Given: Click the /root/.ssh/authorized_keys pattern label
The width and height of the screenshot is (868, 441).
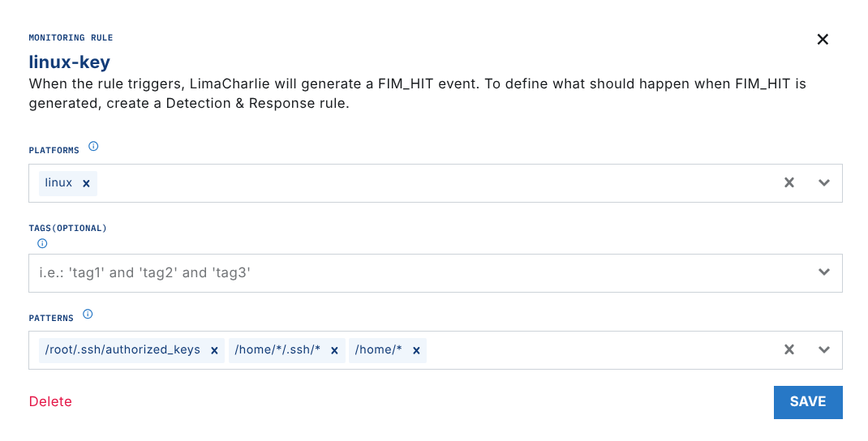Looking at the screenshot, I should tap(122, 350).
